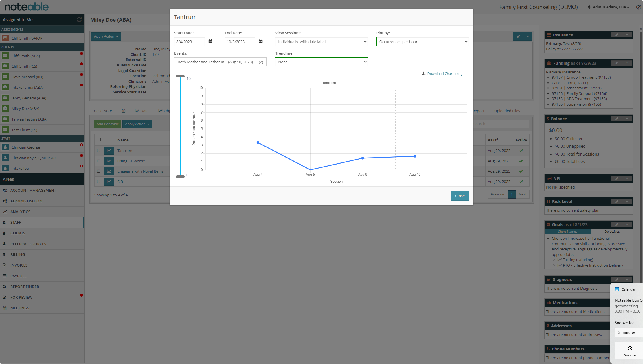Check the Engaging with Novel Items checkbox
This screenshot has width=643, height=364.
98,171
